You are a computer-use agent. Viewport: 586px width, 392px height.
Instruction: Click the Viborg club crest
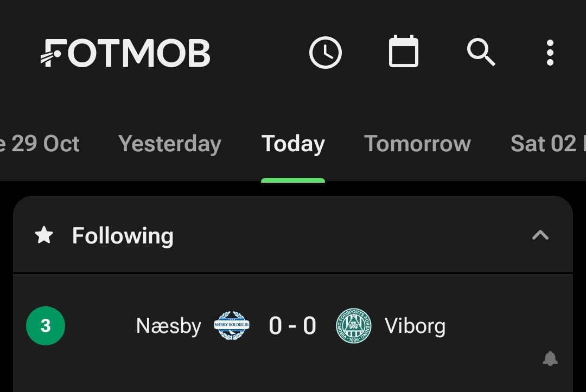(x=354, y=326)
